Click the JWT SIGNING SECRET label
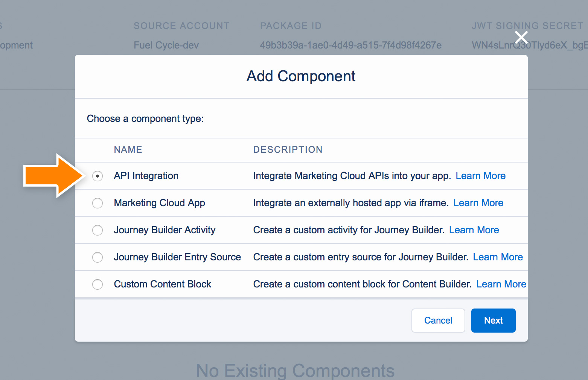The width and height of the screenshot is (588, 380). (527, 26)
